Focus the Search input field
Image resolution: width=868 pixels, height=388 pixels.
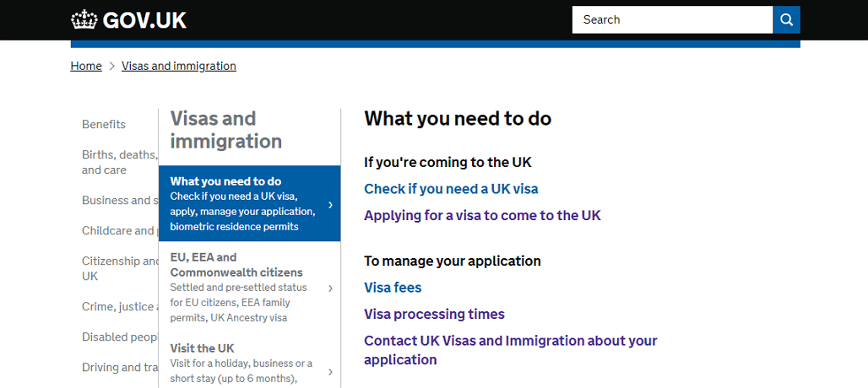coord(673,20)
